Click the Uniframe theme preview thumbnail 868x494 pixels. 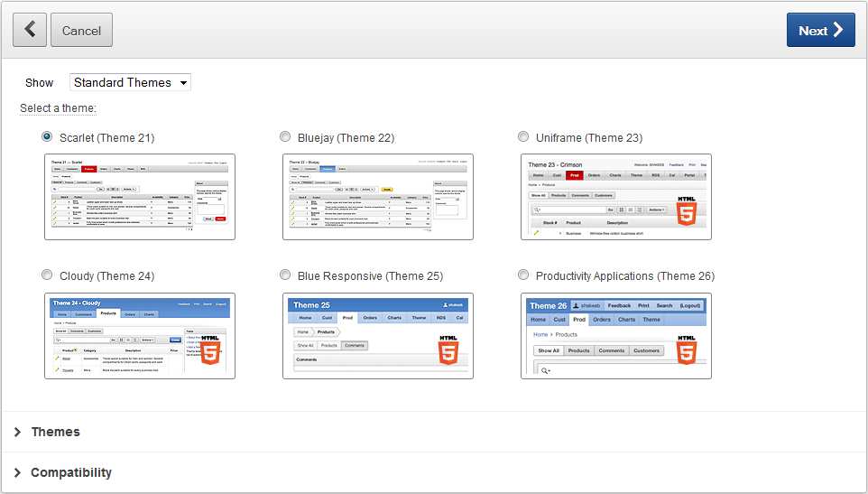pos(616,197)
